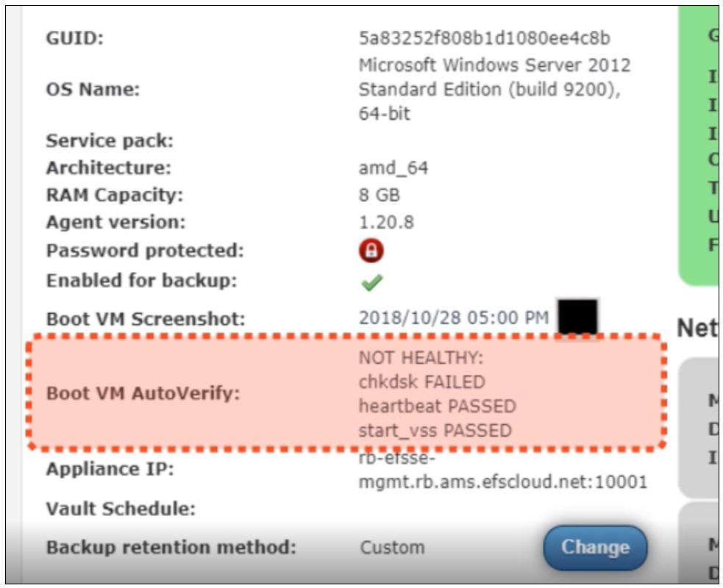Click the red password protected lock icon
723x588 pixels.
371,250
